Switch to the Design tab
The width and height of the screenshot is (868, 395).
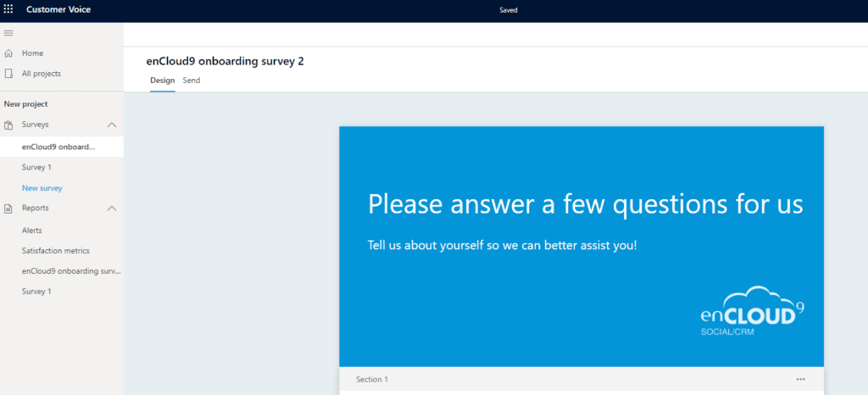(x=162, y=81)
